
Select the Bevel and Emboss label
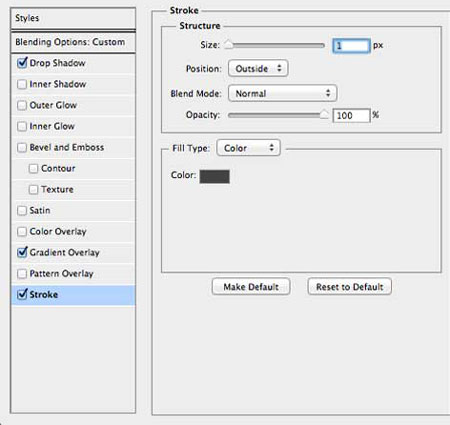click(67, 147)
